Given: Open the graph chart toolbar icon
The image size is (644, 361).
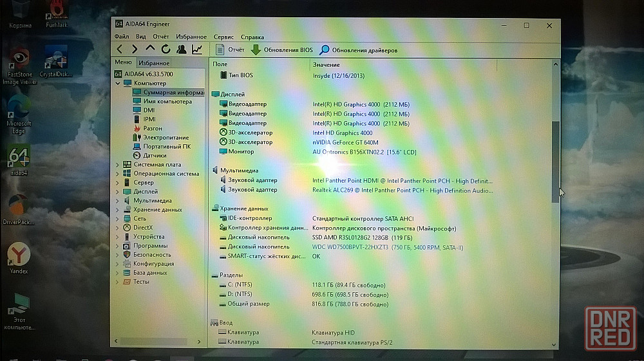Looking at the screenshot, I should point(197,50).
